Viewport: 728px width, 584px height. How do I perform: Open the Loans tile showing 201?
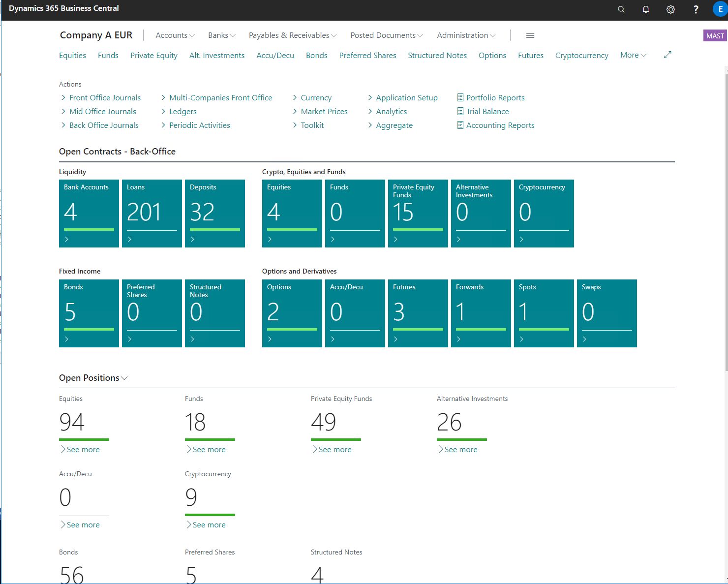pyautogui.click(x=152, y=214)
